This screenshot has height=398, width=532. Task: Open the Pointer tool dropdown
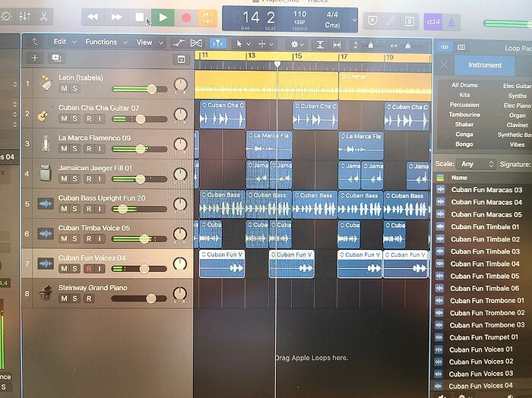tap(243, 44)
